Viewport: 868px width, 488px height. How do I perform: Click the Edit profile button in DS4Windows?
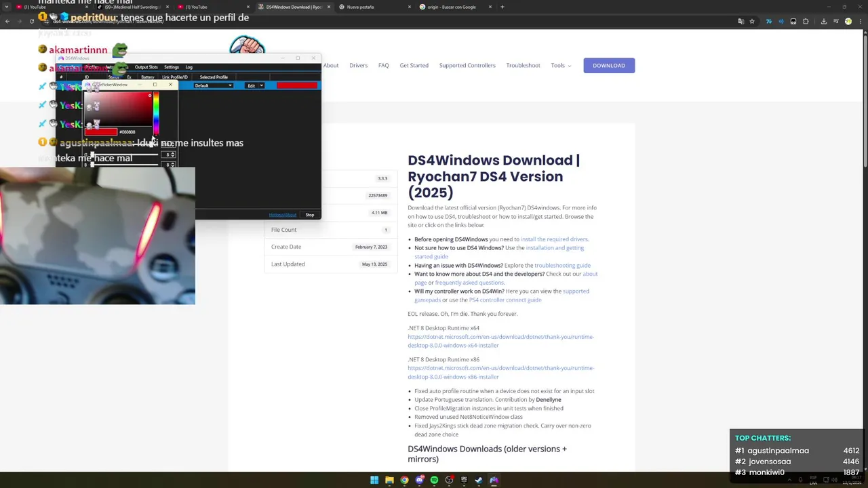[251, 85]
